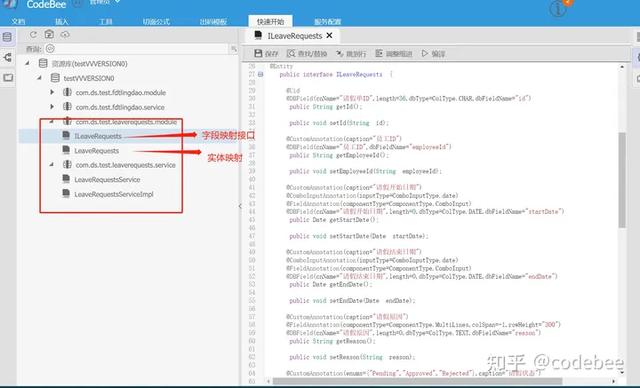Click the save disk icon in editor toolbar
The width and height of the screenshot is (640, 388).
(x=258, y=53)
